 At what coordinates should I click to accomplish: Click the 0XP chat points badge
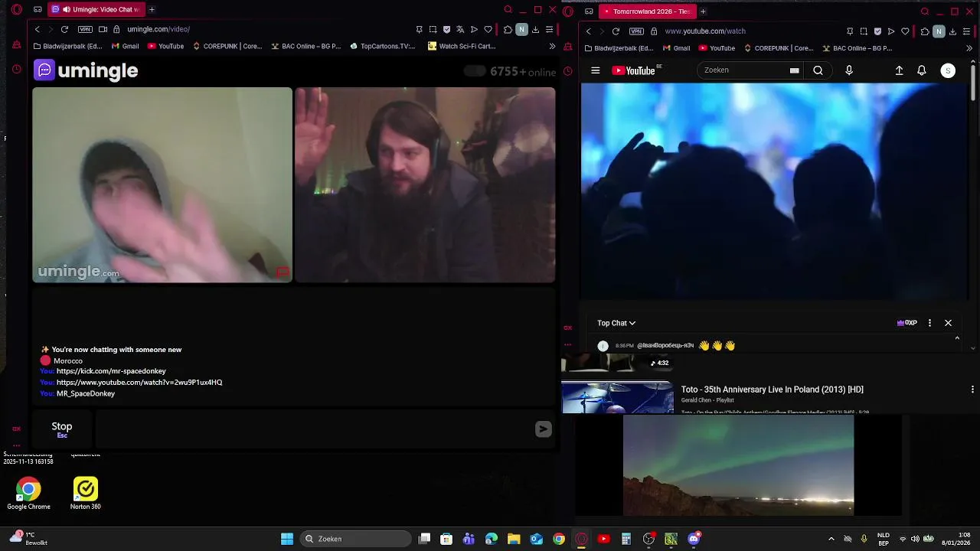pyautogui.click(x=907, y=323)
